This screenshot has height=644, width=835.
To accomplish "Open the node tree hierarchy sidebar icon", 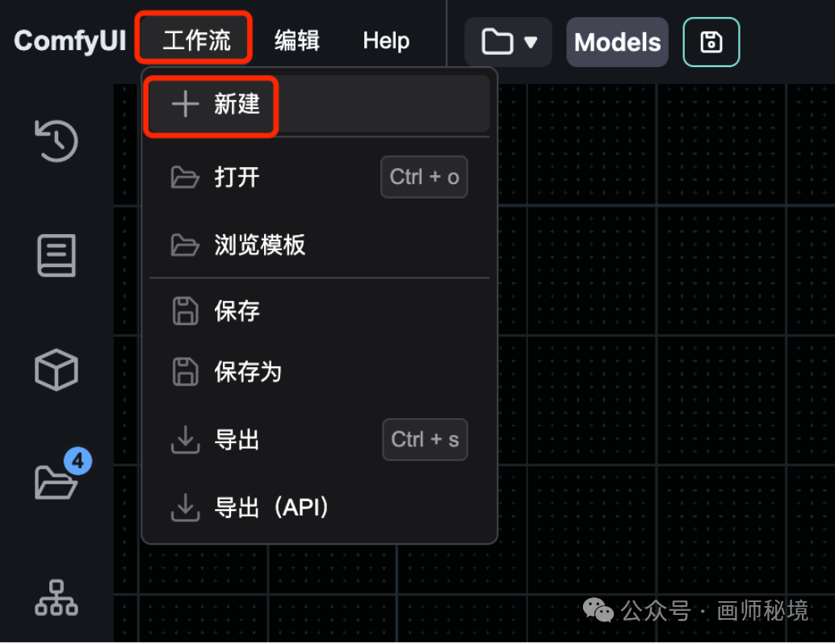I will click(57, 598).
